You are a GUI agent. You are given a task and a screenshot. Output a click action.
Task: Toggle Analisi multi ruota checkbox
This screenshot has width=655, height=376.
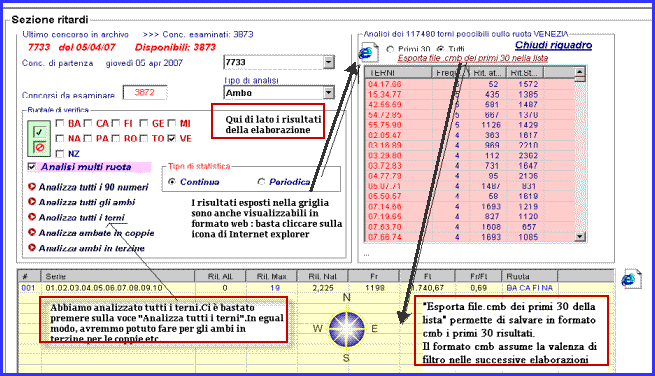(32, 167)
